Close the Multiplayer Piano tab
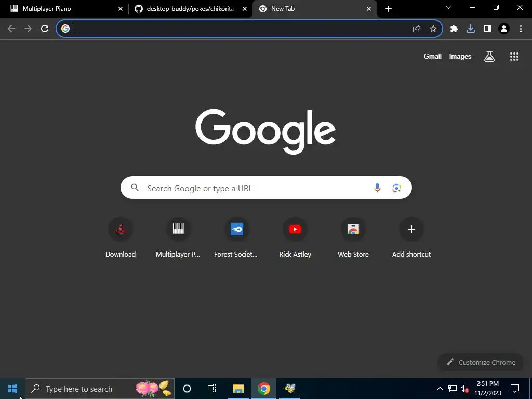The image size is (532, 399). (x=121, y=9)
